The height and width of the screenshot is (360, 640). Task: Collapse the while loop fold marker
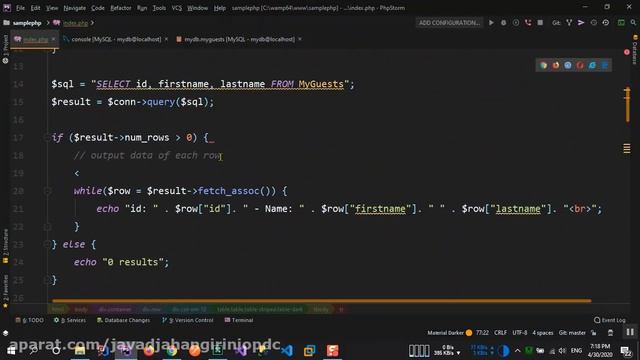47,191
